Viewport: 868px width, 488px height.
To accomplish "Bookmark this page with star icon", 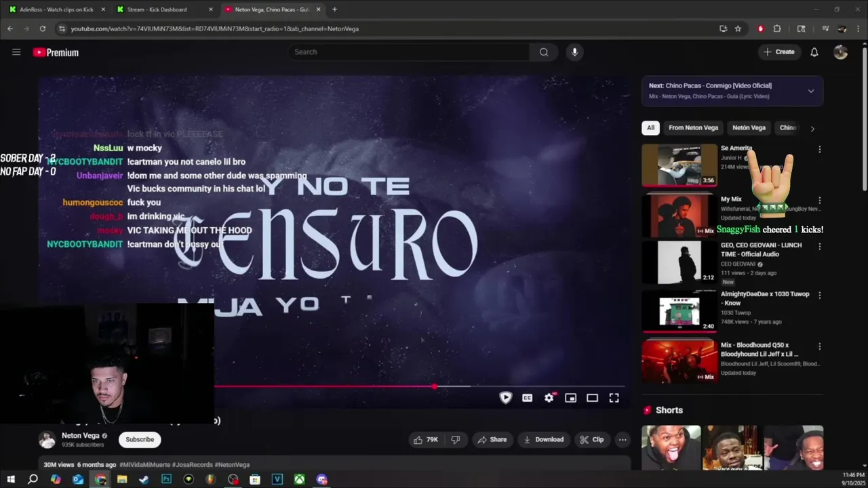I will [738, 28].
